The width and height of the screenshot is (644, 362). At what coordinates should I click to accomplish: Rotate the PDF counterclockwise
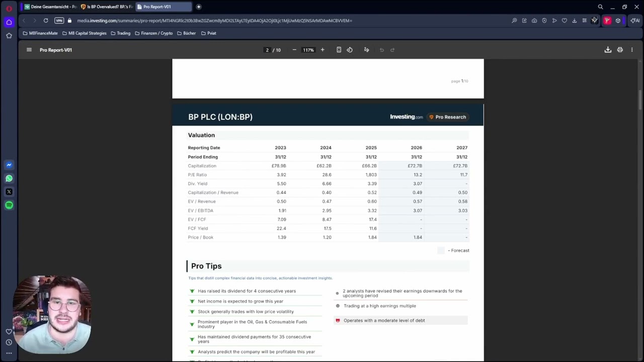click(x=350, y=50)
